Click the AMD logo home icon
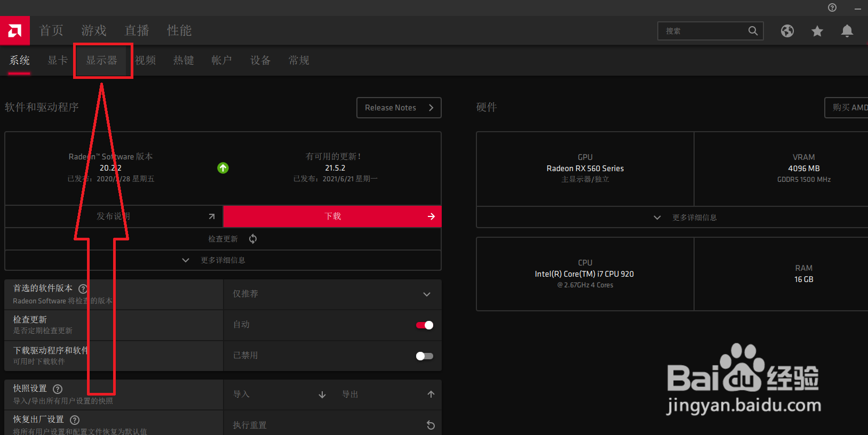Screen dimensions: 868x435 (14, 30)
